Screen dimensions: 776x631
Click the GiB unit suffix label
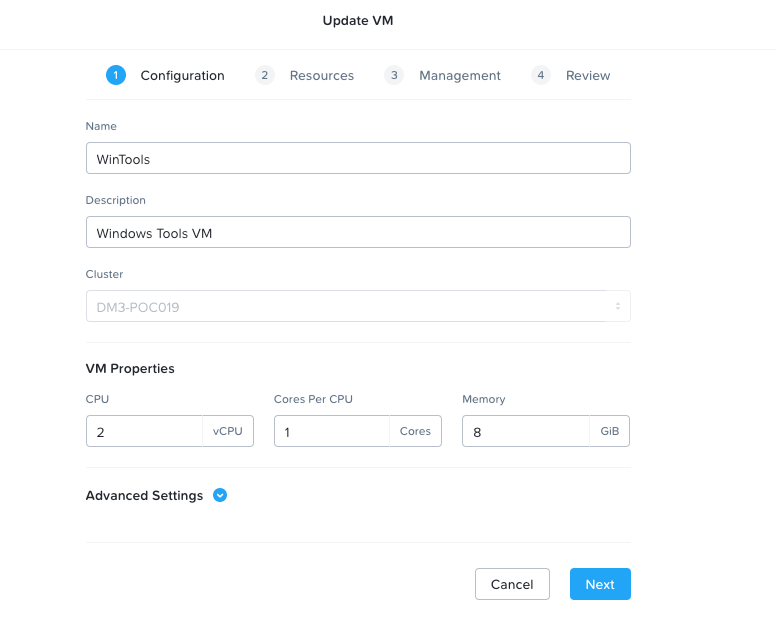(609, 432)
